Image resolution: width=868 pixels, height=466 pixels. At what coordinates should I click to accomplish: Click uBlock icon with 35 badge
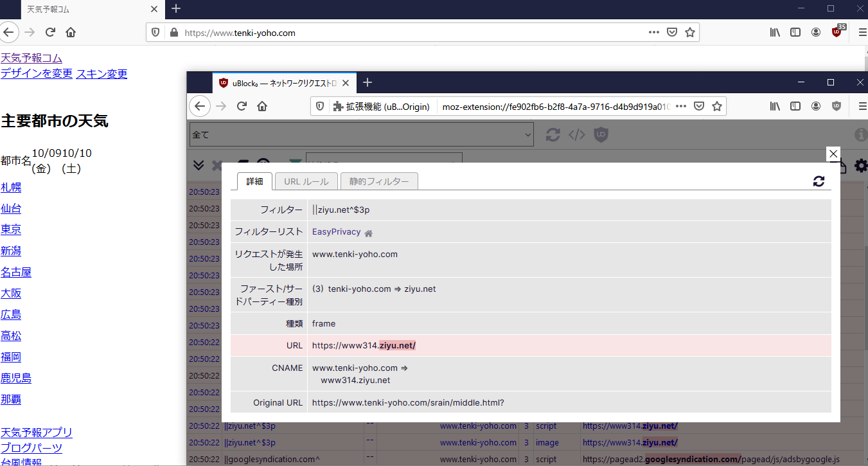click(837, 31)
